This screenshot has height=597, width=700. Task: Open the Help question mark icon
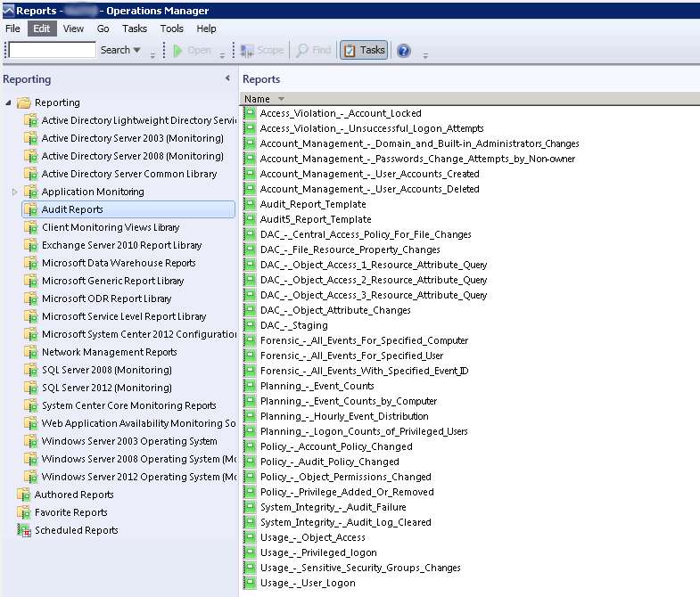pyautogui.click(x=404, y=51)
